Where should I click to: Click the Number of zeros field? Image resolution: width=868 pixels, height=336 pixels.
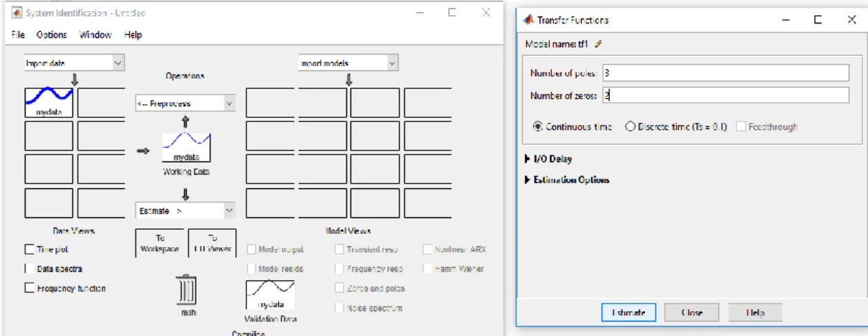724,95
